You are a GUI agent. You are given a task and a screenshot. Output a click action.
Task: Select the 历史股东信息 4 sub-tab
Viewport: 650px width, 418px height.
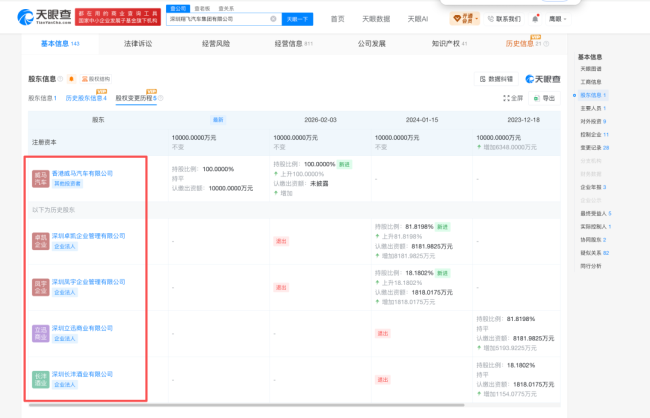click(86, 98)
